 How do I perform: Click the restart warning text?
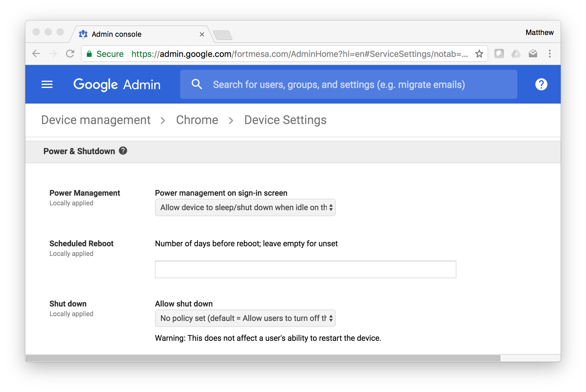click(268, 338)
